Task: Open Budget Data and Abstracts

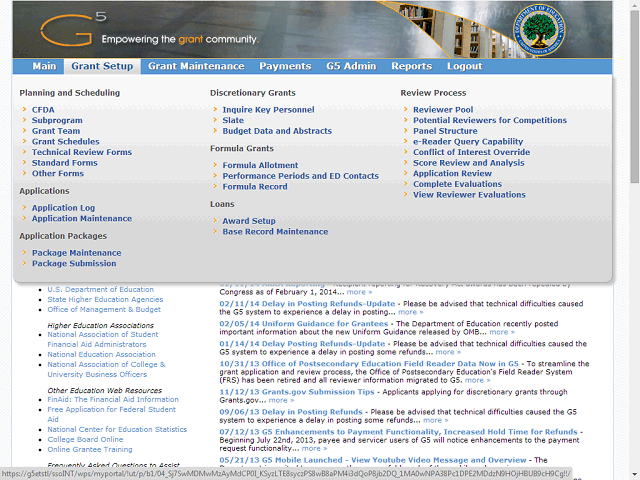Action: tap(277, 131)
